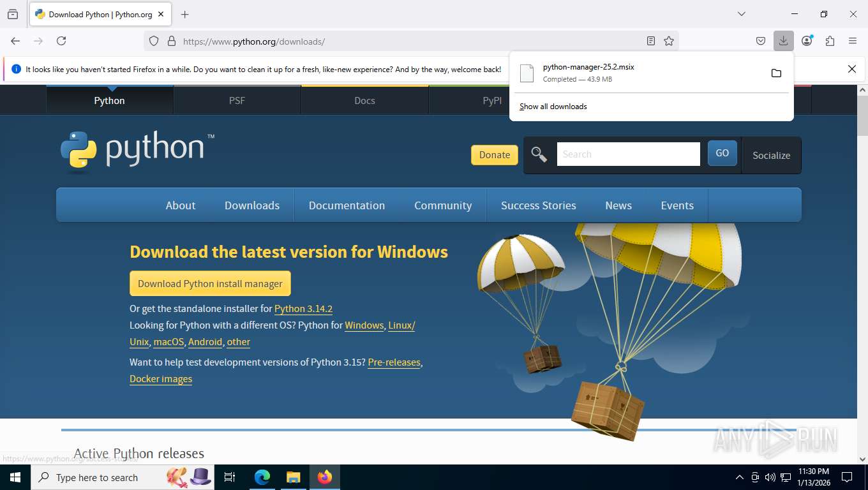Follow the Linux/Unix downloads link

[x=401, y=325]
